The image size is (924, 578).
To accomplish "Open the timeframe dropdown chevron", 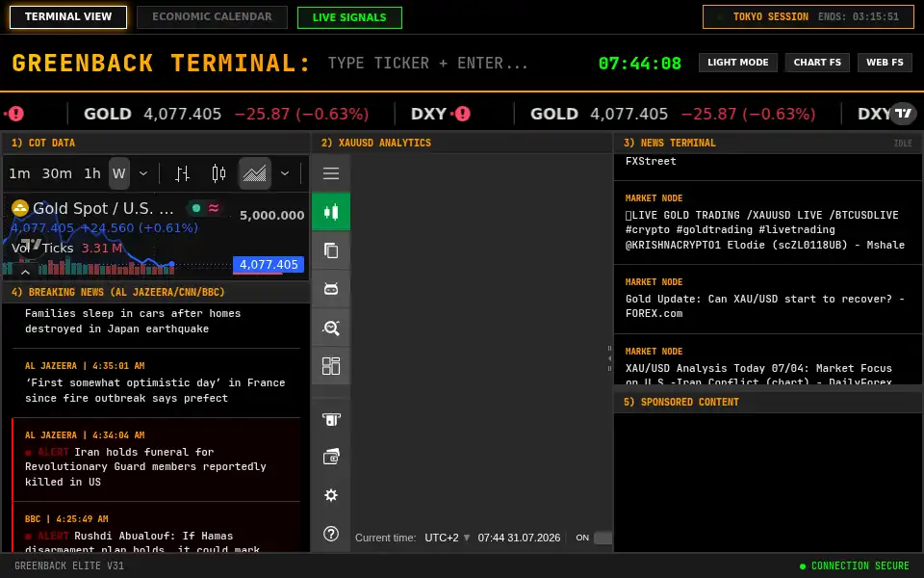I will point(143,173).
